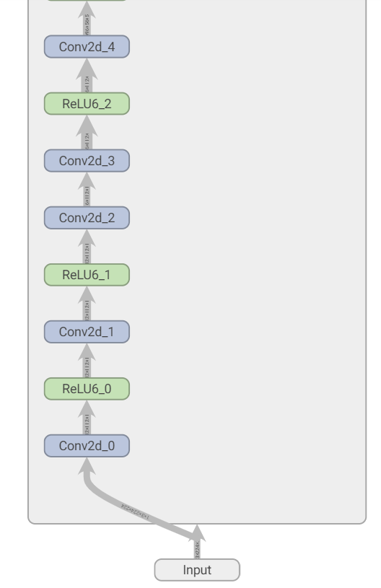The height and width of the screenshot is (588, 381).
Task: Click the arrow leaving the top of Conv2d_4
Action: pos(87,18)
